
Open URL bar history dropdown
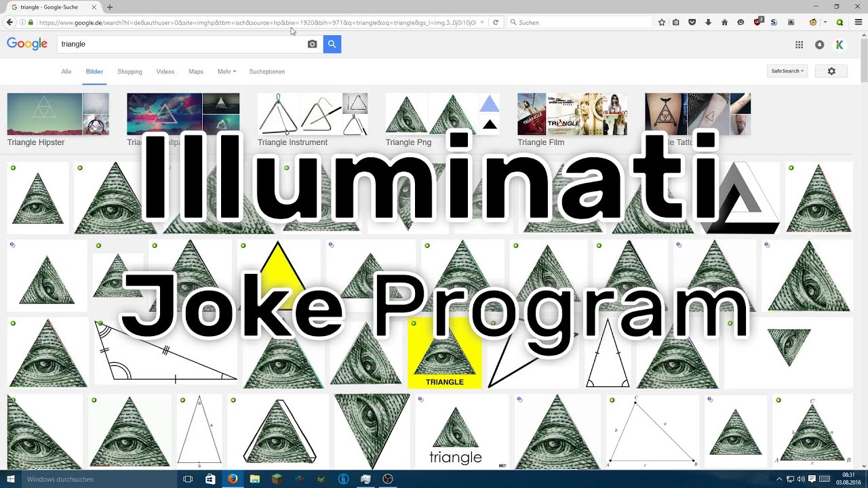482,22
